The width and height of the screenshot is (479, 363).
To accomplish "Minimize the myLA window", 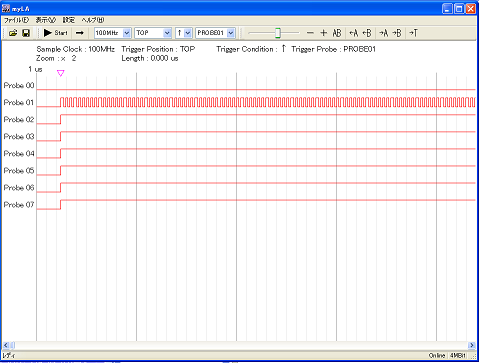I will [447, 9].
